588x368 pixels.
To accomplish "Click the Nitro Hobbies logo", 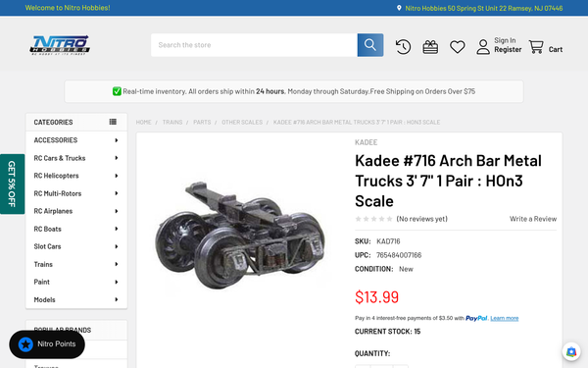I will tap(60, 45).
